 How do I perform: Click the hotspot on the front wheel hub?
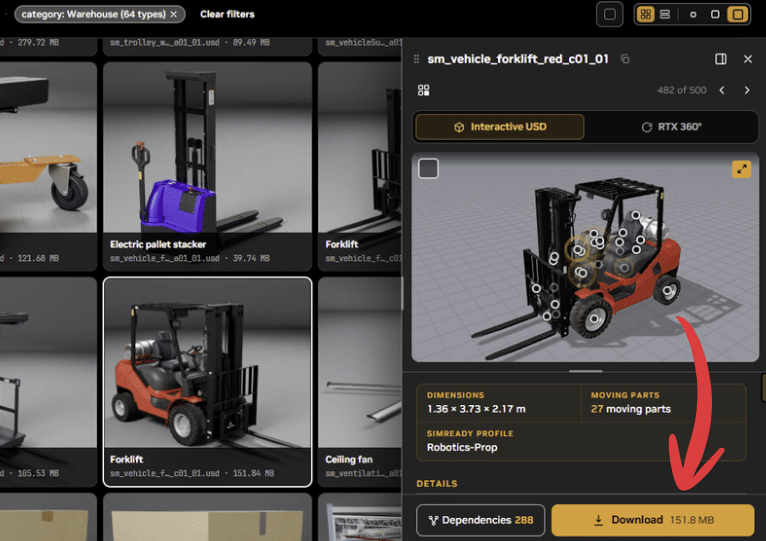594,319
